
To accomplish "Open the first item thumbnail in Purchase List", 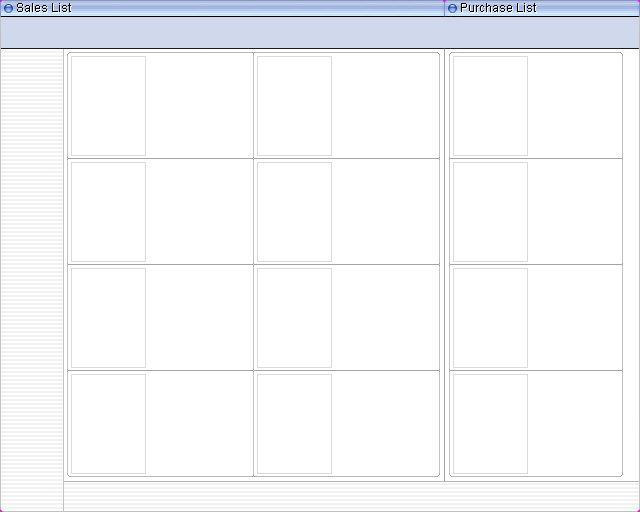I will tap(490, 106).
